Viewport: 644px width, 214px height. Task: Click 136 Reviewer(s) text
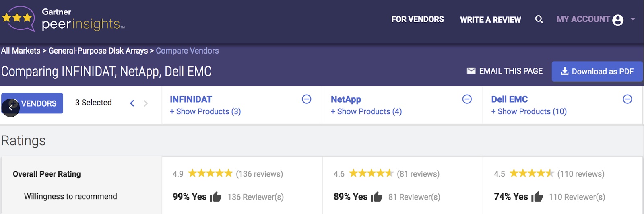256,197
